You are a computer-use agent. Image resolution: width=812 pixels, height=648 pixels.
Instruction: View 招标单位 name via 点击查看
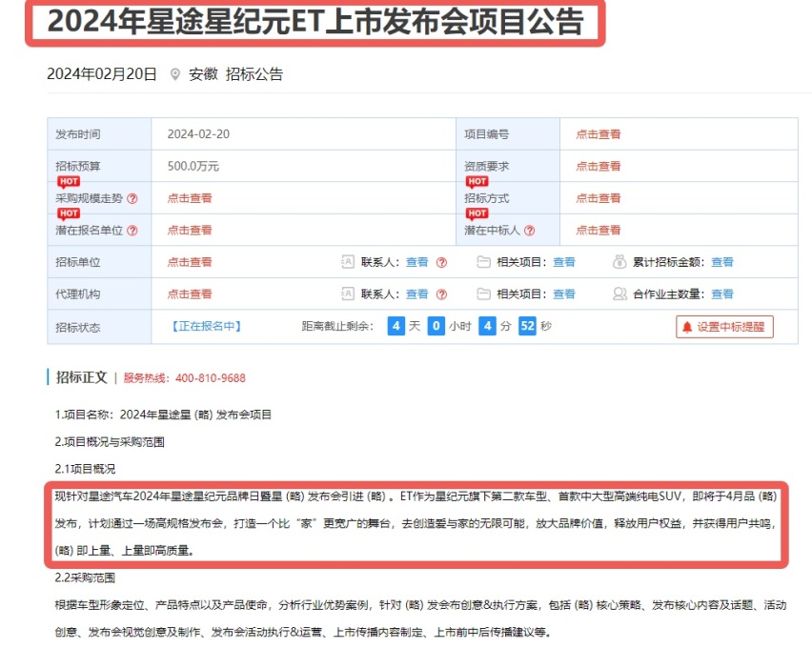(190, 263)
